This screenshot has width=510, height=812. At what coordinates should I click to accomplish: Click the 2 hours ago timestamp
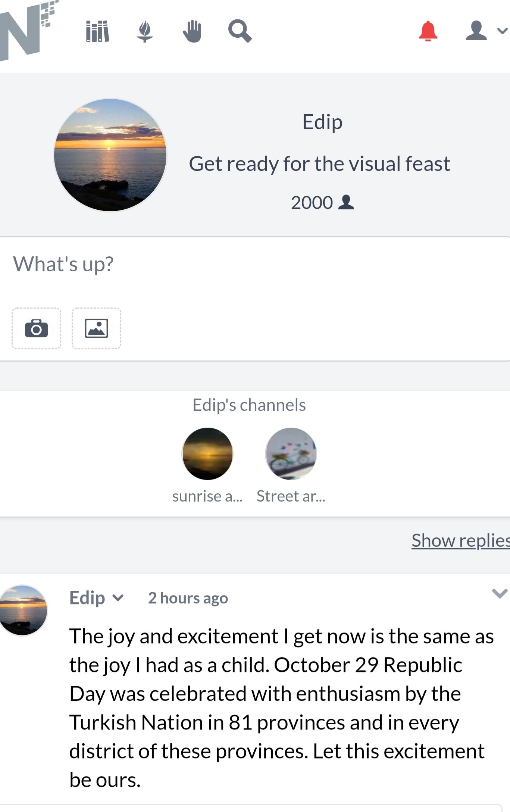coord(188,598)
